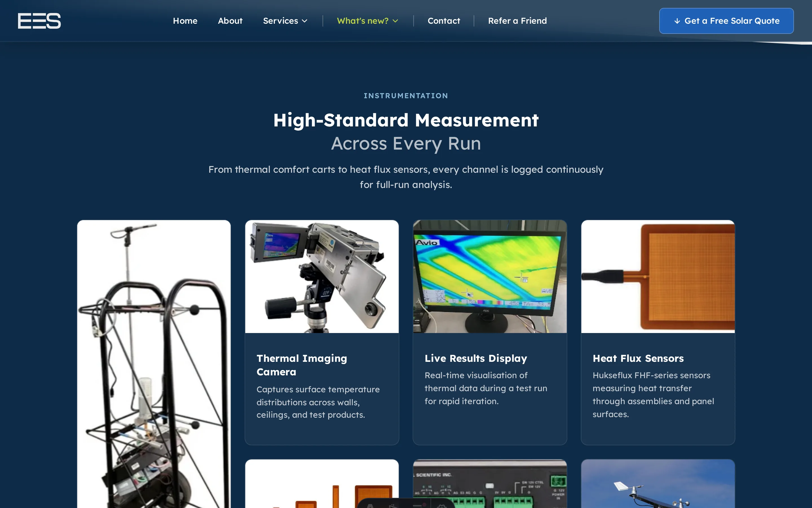Viewport: 812px width, 508px height.
Task: Click the Campbell Scientific datalogger terminal image
Action: point(489,484)
